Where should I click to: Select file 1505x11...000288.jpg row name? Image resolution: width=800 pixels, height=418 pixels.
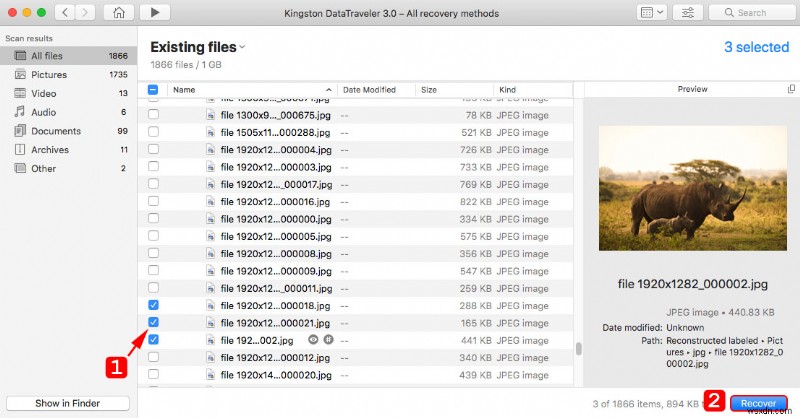coord(276,133)
